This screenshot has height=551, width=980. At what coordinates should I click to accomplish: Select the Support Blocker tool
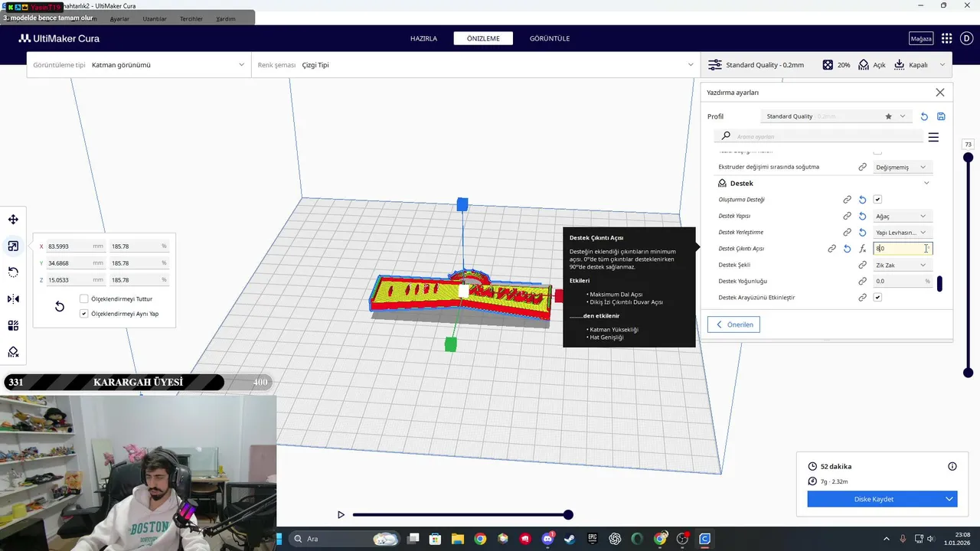(x=13, y=352)
